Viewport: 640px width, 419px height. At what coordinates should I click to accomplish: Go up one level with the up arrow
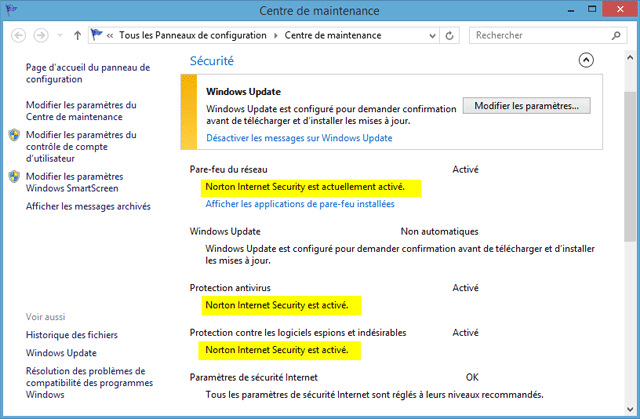[x=78, y=35]
